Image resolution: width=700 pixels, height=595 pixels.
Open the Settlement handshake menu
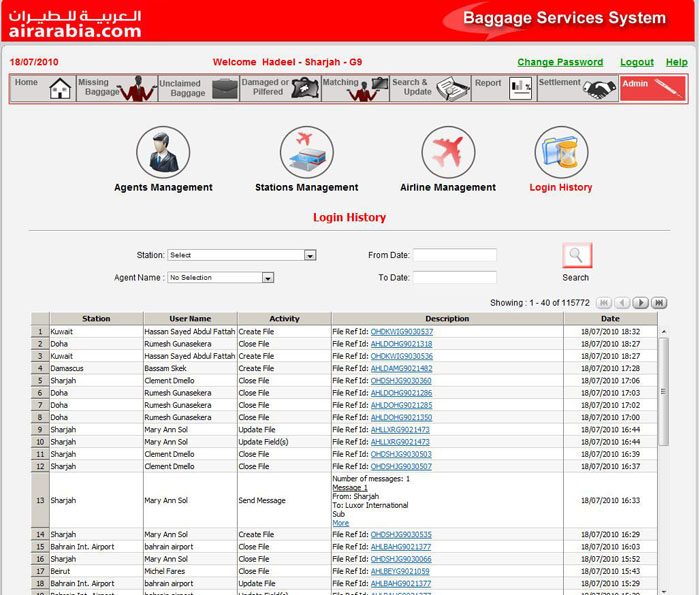coord(577,88)
